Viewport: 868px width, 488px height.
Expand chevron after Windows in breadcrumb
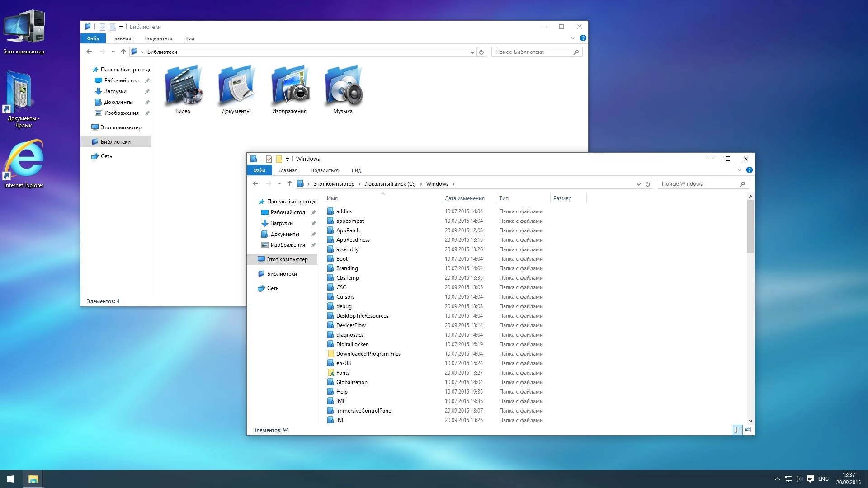453,184
